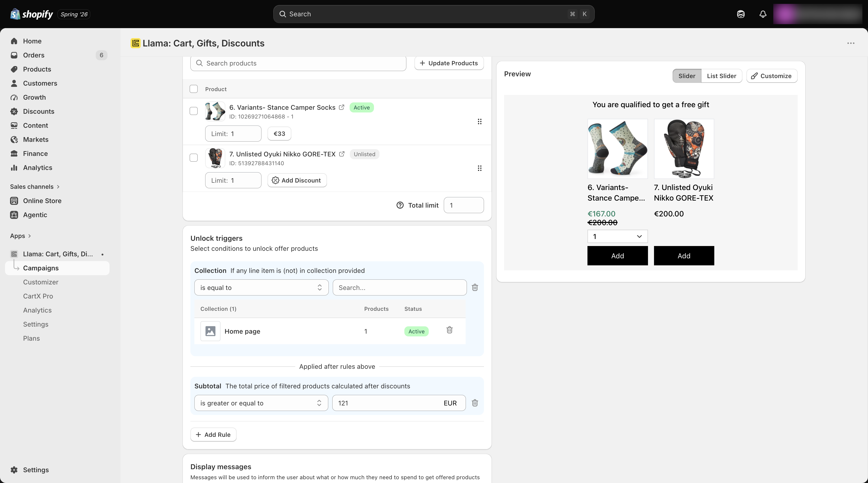Screen dimensions: 868x483
Task: Go to CartX Pro
Action: click(x=38, y=296)
